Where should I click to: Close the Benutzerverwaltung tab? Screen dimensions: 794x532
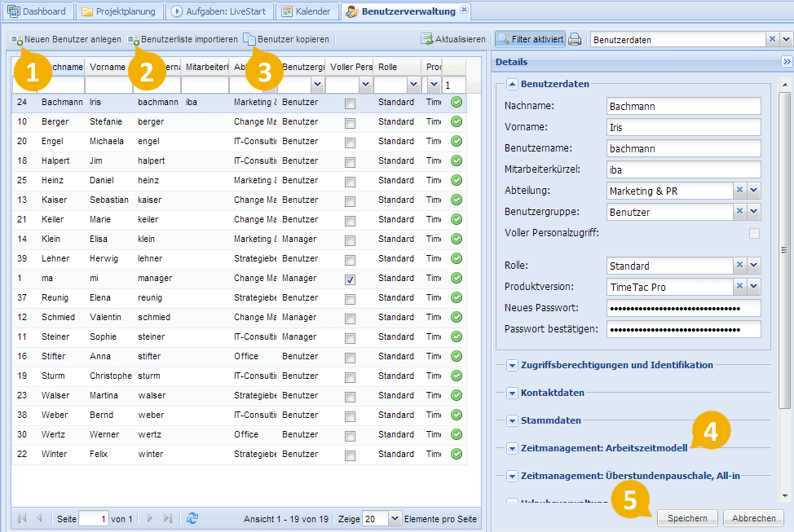point(464,10)
